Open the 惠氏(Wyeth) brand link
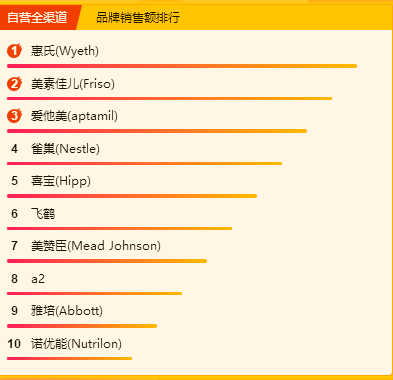 [x=65, y=51]
